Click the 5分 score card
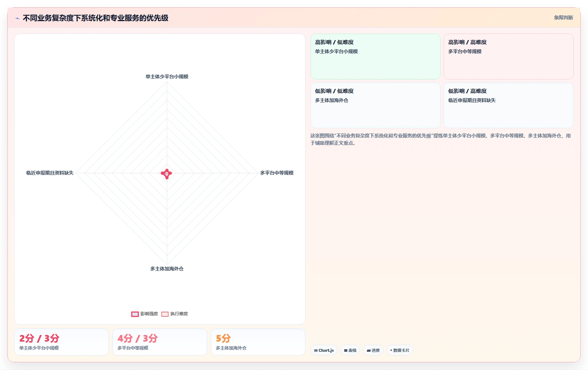The image size is (588, 370). pyautogui.click(x=258, y=342)
